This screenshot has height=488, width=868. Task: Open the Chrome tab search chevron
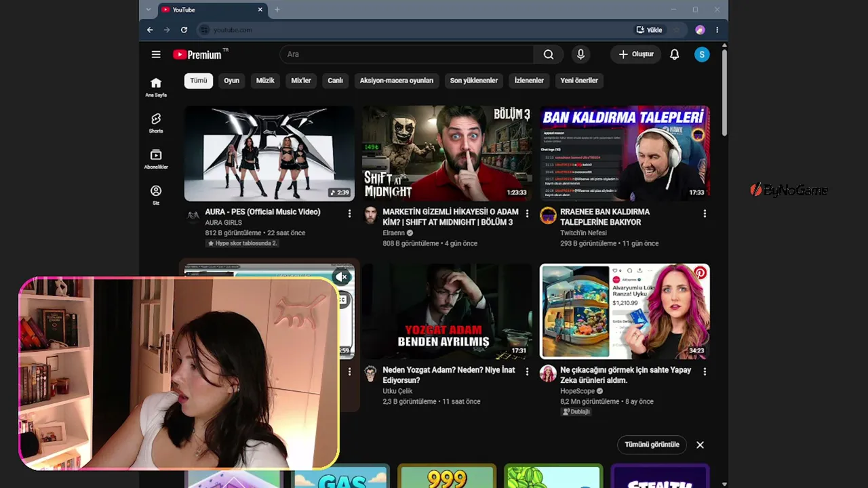(x=149, y=9)
